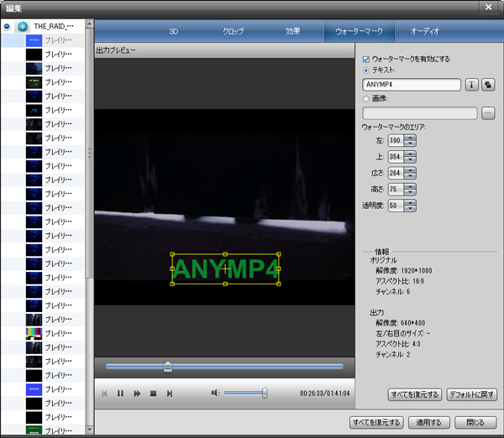Screen dimensions: 504x438
Task: Close the edit window with X
Action: 488,7
